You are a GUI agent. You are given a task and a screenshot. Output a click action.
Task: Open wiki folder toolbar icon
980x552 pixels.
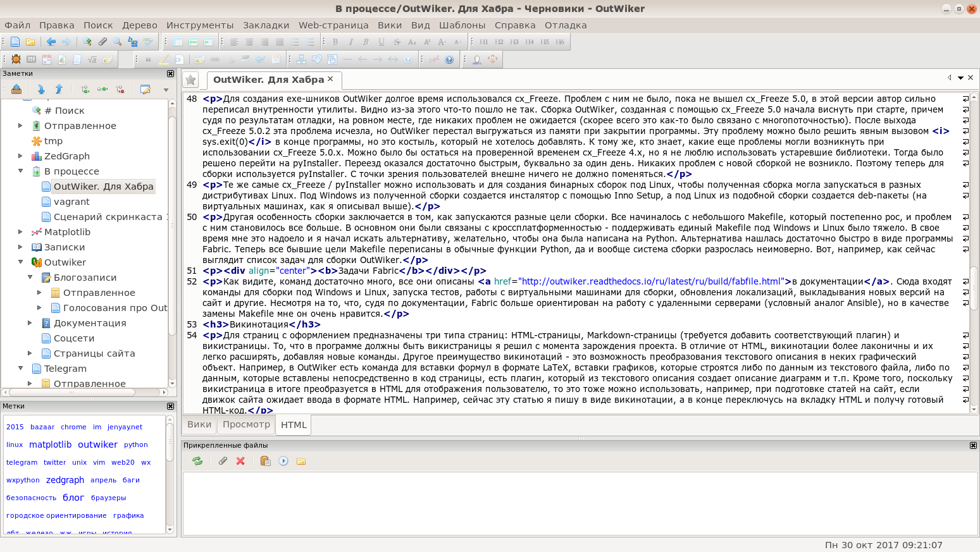coord(30,42)
